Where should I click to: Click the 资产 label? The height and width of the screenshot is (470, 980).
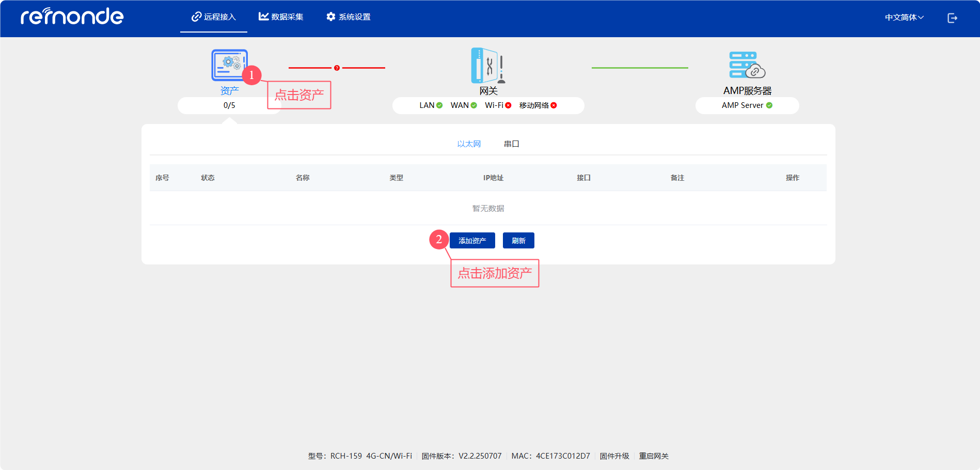(x=229, y=91)
